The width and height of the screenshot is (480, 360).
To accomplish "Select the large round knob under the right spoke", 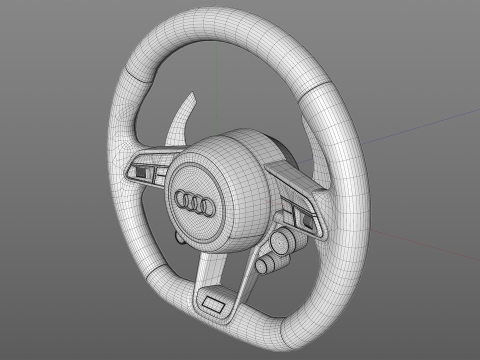I will (283, 241).
